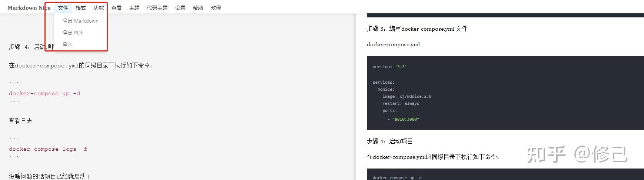Open the 教程 menu
The width and height of the screenshot is (644, 180).
point(216,8)
